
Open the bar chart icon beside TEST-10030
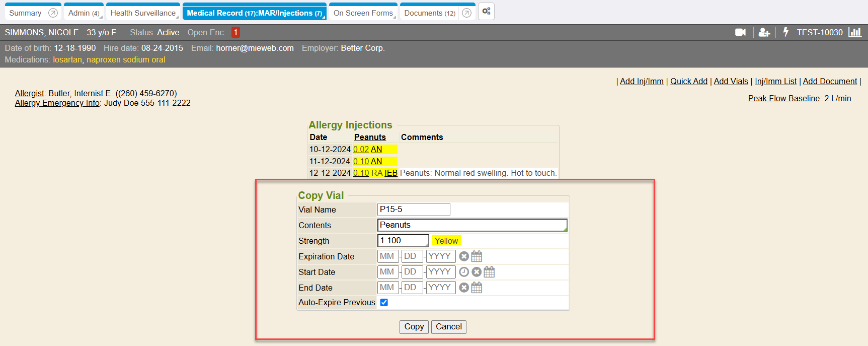[x=854, y=32]
